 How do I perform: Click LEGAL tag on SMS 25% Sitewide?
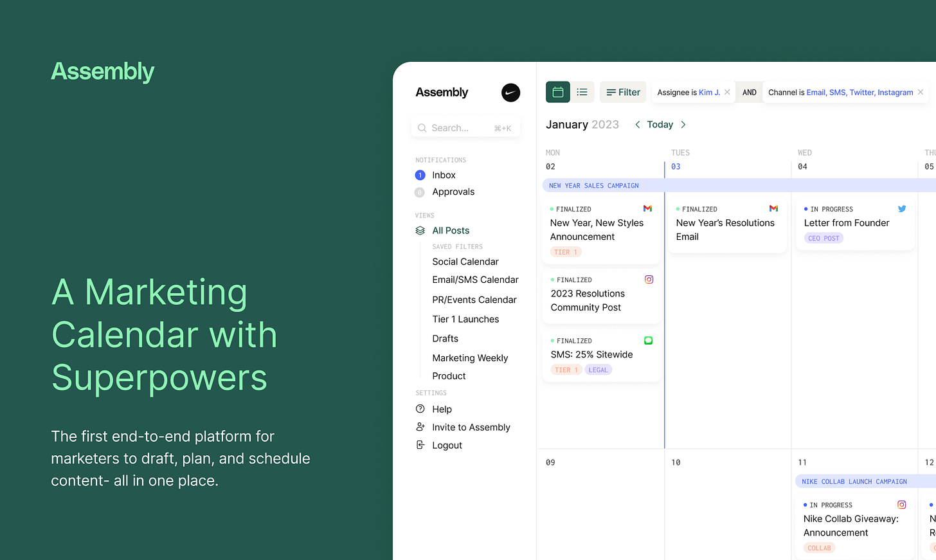[x=598, y=370]
